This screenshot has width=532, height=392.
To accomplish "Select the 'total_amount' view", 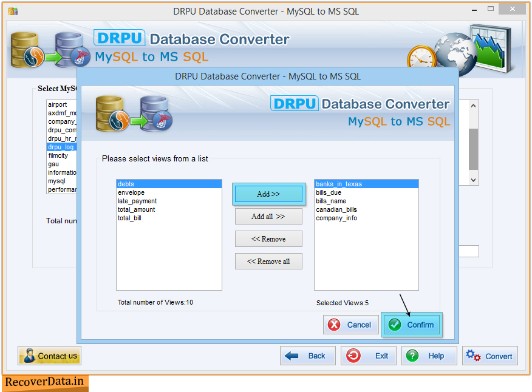I will pyautogui.click(x=169, y=209).
